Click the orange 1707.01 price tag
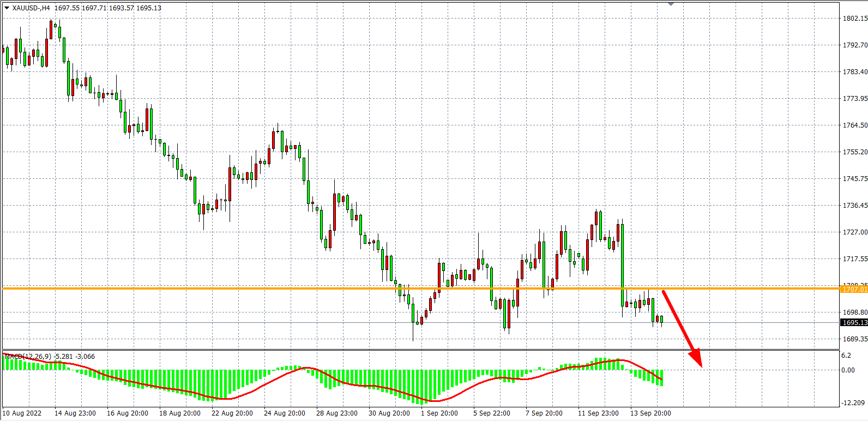868x421 pixels. point(854,289)
